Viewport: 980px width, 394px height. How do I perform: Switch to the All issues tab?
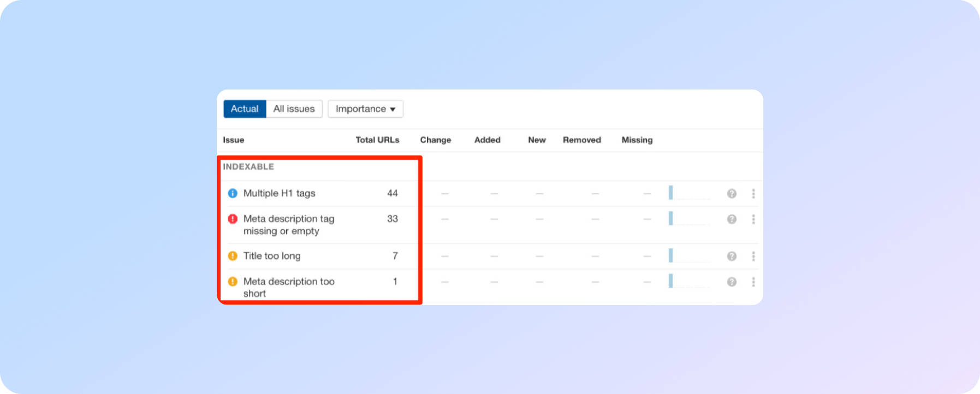[x=294, y=109]
